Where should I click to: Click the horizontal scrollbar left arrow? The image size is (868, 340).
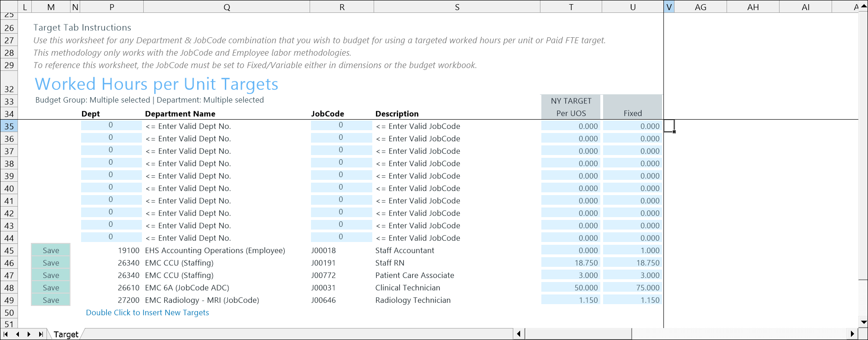pos(519,334)
